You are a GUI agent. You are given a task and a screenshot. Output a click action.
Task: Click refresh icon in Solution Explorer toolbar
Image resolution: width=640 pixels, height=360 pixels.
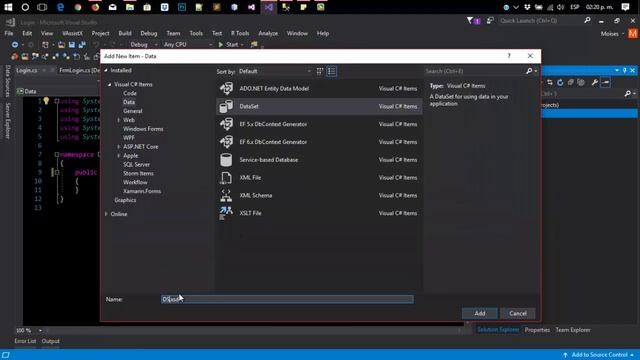[560, 82]
